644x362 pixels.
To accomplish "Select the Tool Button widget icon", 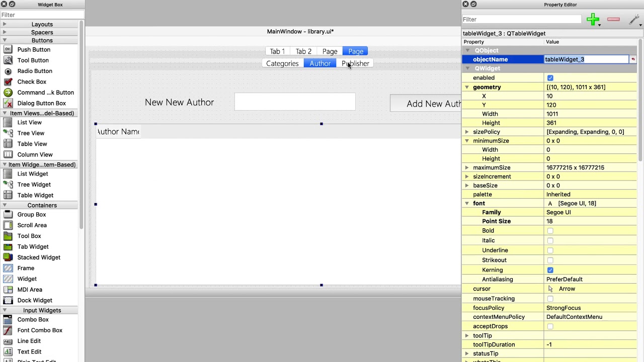I will 8,60.
